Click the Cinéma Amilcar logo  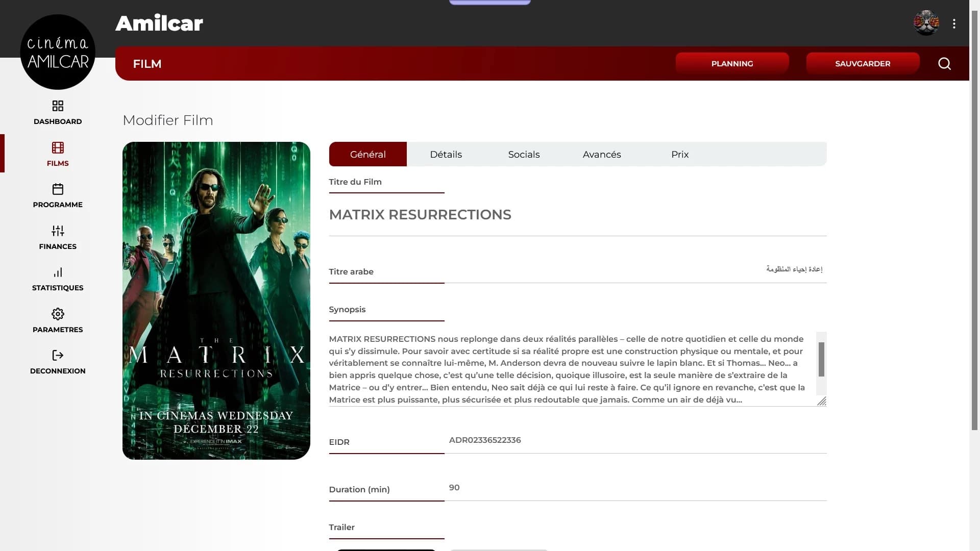(58, 52)
